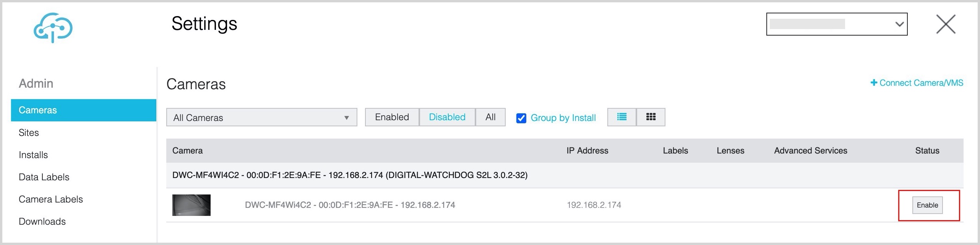Image resolution: width=980 pixels, height=245 pixels.
Task: Show All cameras filter
Action: pyautogui.click(x=490, y=117)
